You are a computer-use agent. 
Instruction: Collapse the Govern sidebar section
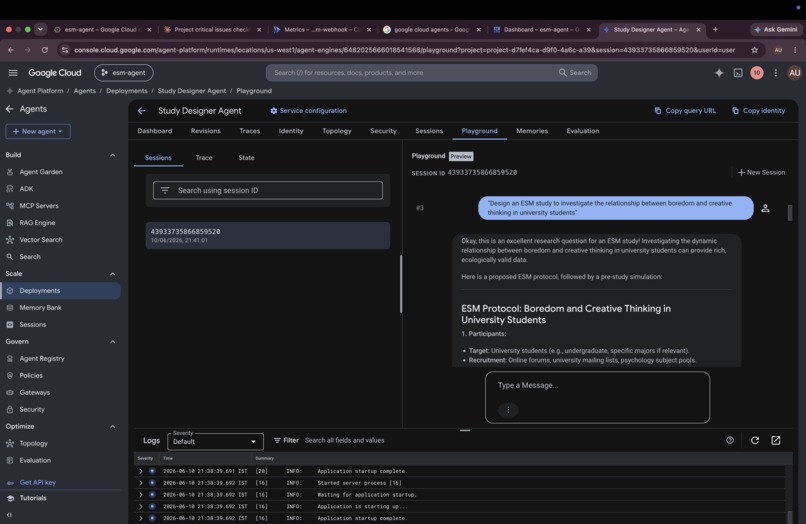[113, 342]
